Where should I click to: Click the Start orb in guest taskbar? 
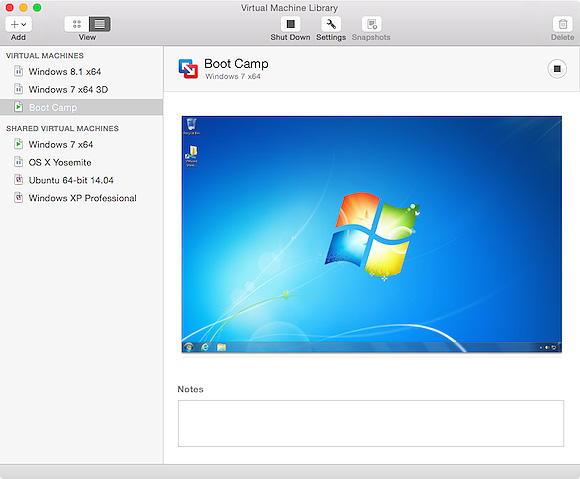(189, 347)
